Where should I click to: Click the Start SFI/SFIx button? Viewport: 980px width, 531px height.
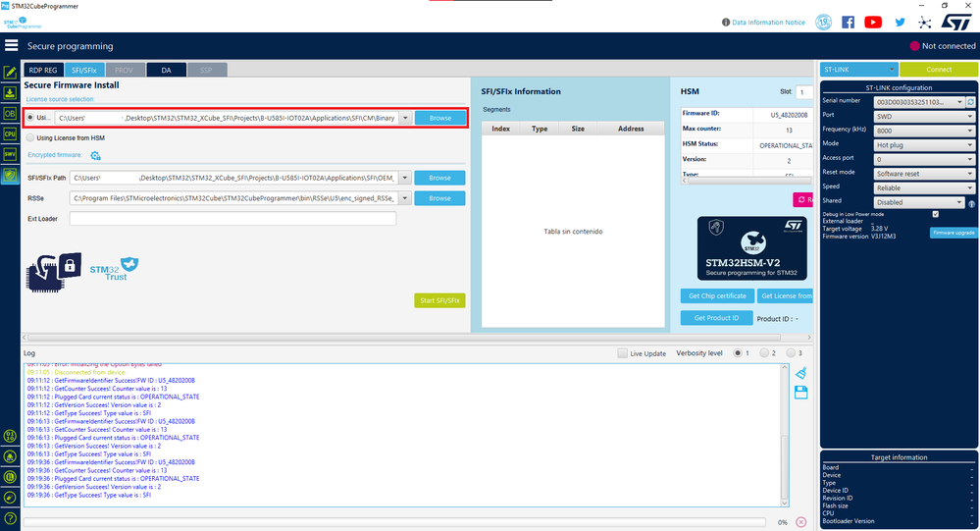(440, 300)
